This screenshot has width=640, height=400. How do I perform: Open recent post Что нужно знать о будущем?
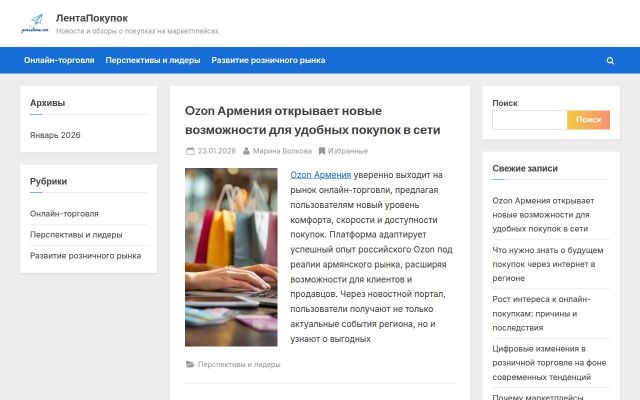(548, 264)
